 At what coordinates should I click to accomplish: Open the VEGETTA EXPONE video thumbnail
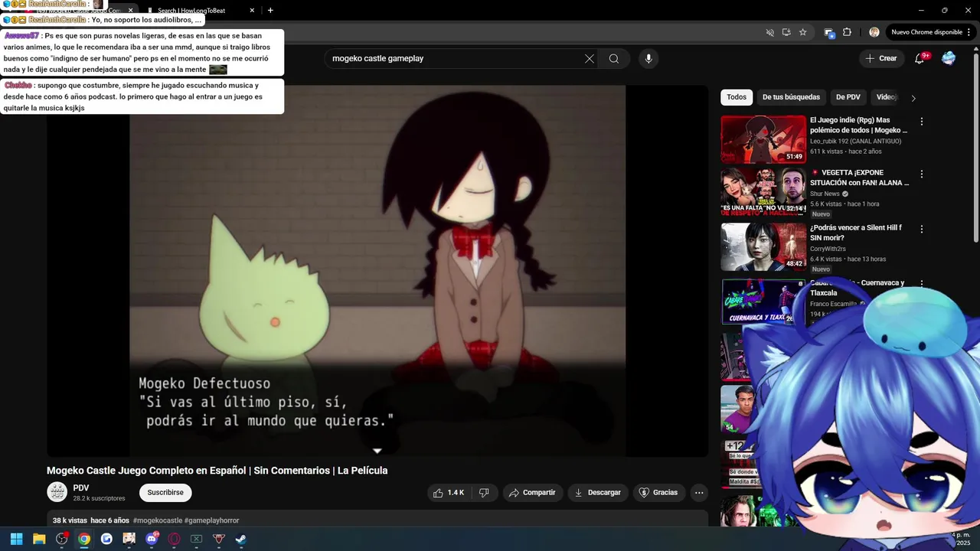(x=763, y=192)
